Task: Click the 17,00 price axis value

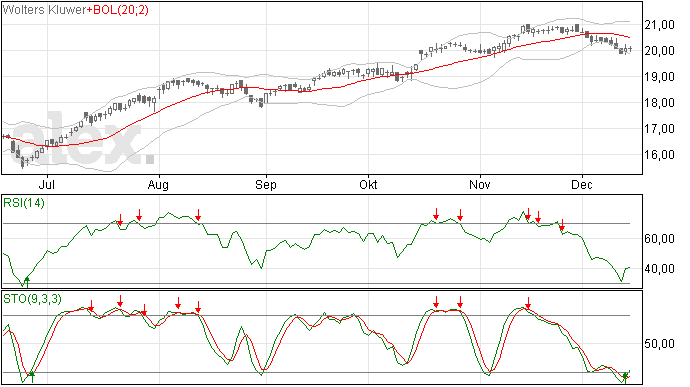Action: (x=660, y=129)
